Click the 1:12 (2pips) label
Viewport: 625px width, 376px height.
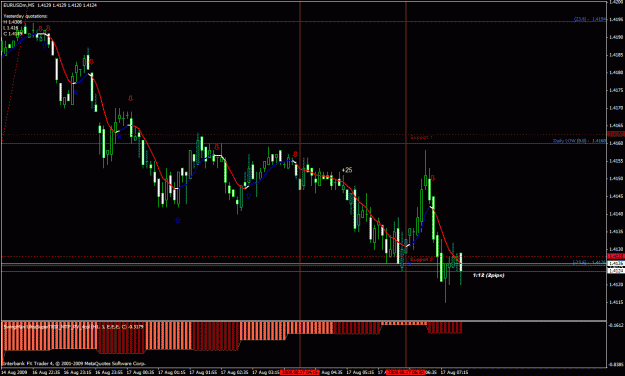[x=488, y=276]
